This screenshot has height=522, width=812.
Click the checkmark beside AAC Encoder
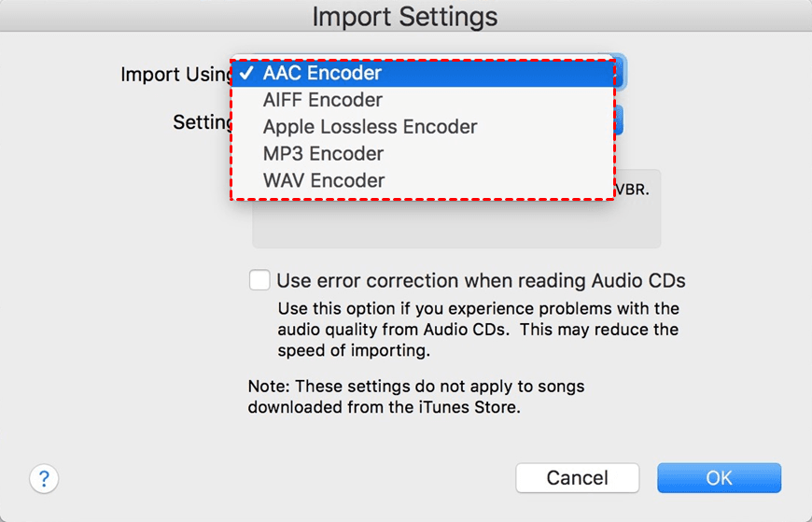point(246,73)
